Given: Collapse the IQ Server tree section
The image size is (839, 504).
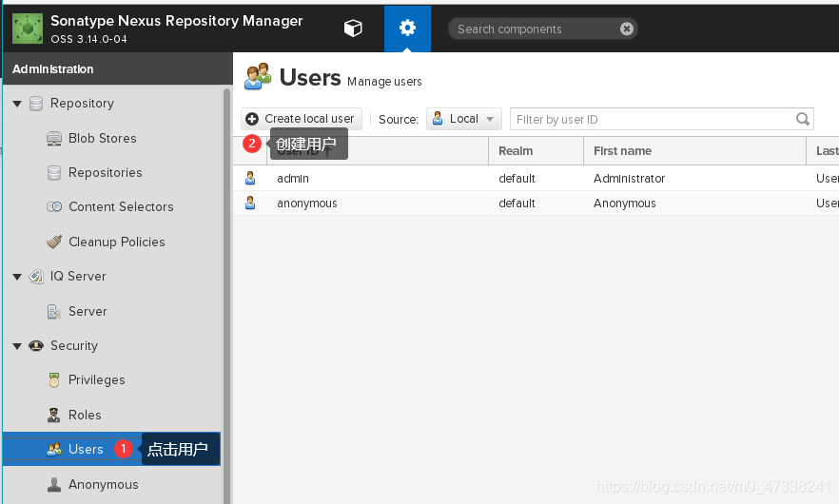Looking at the screenshot, I should [x=17, y=277].
